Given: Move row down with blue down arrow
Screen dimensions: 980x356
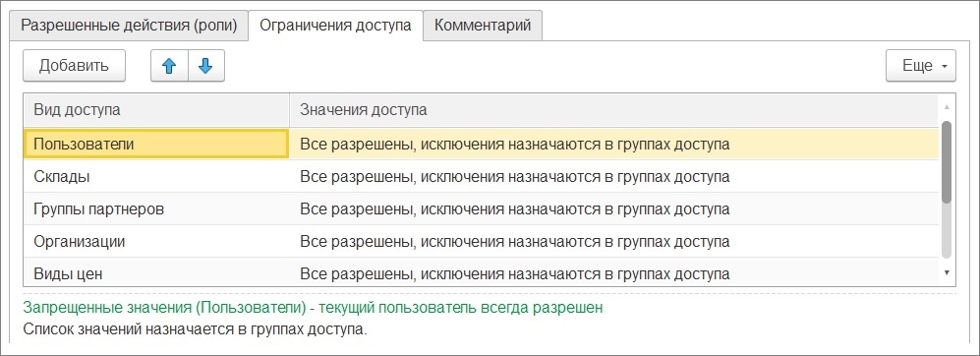Looking at the screenshot, I should [205, 66].
